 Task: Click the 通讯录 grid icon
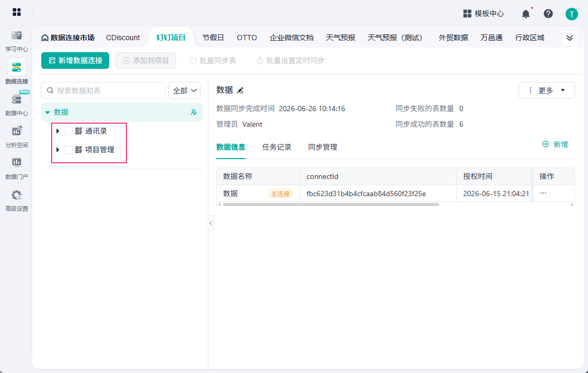coord(79,131)
